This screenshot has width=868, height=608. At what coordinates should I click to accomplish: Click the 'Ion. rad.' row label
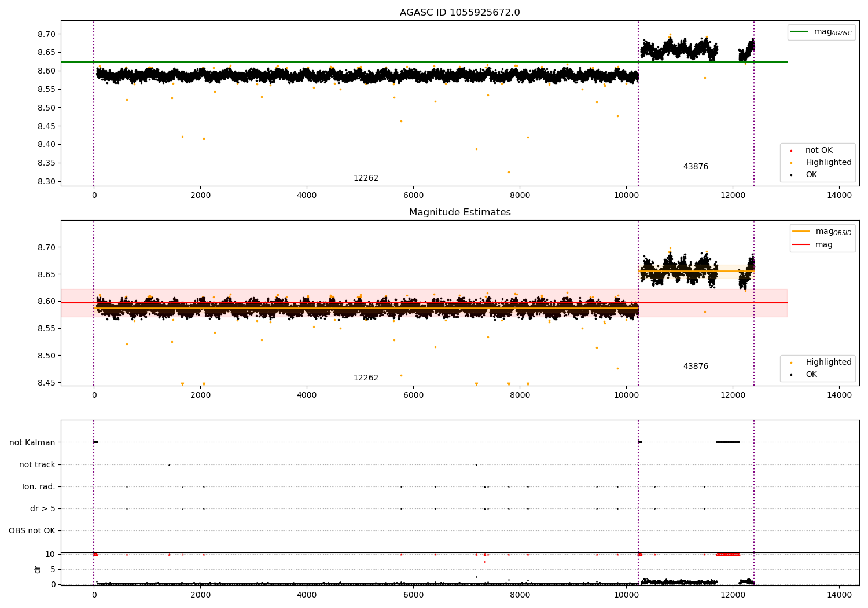(39, 487)
